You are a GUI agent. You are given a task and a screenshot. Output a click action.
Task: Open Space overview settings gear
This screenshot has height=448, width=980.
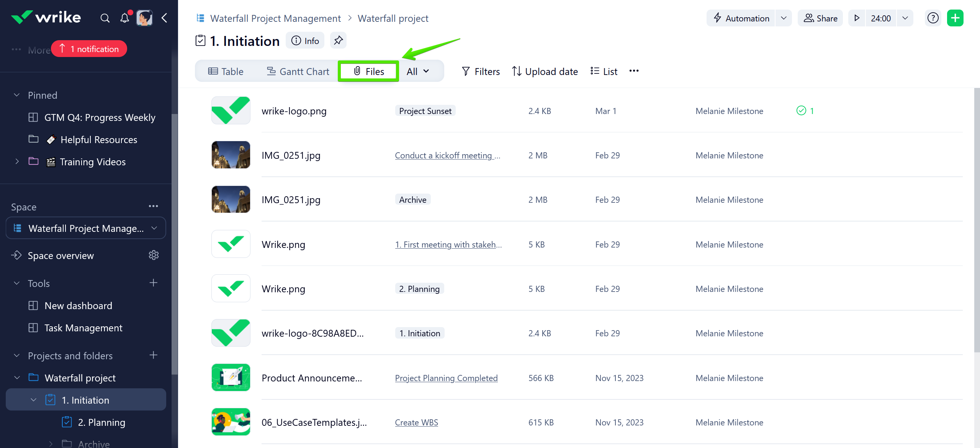click(x=154, y=255)
